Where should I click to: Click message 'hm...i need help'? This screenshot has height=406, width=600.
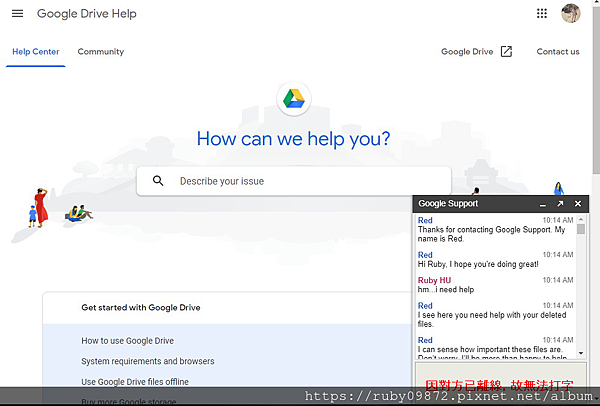[446, 290]
